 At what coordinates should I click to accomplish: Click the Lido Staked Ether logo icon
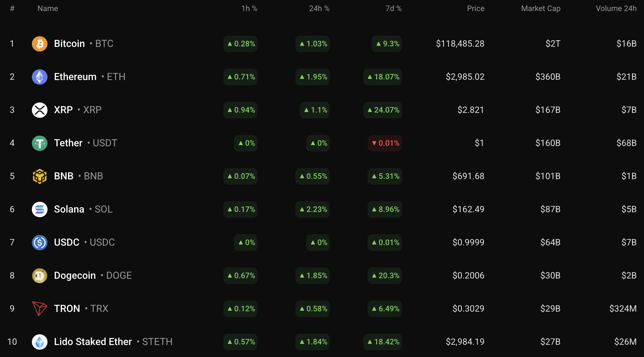40,342
